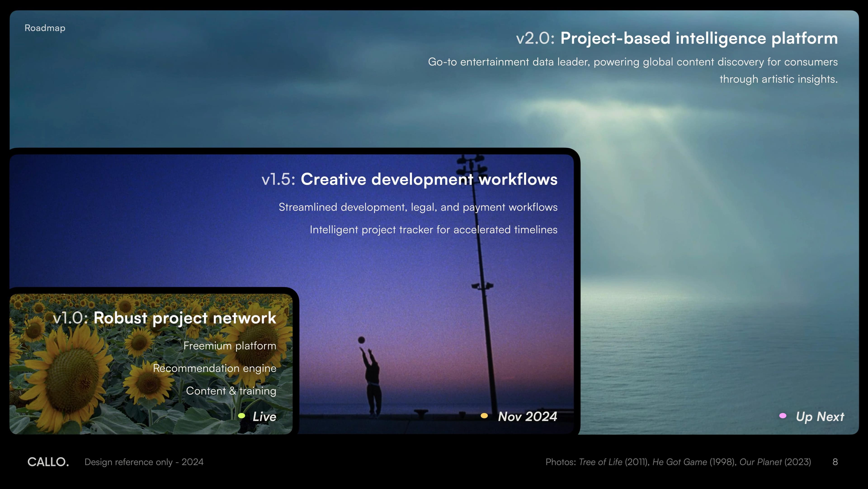This screenshot has height=489, width=868.
Task: Click the pink Up Next status dot
Action: tap(783, 415)
